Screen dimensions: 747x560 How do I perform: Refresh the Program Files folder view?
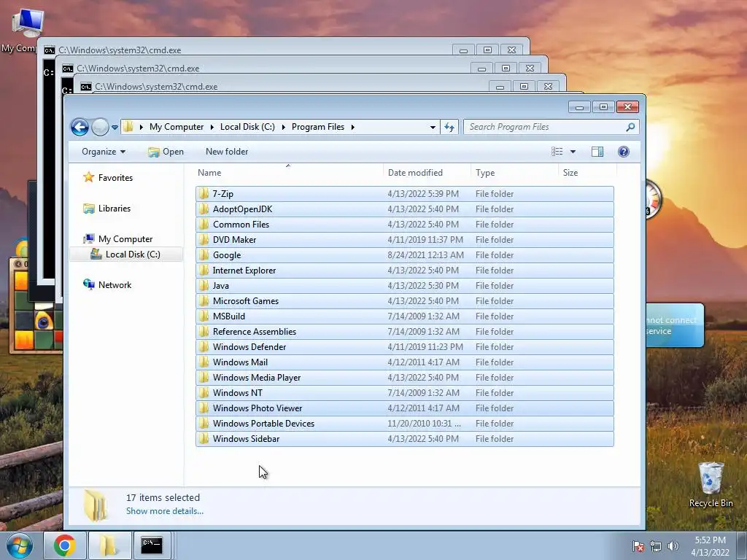tap(449, 127)
